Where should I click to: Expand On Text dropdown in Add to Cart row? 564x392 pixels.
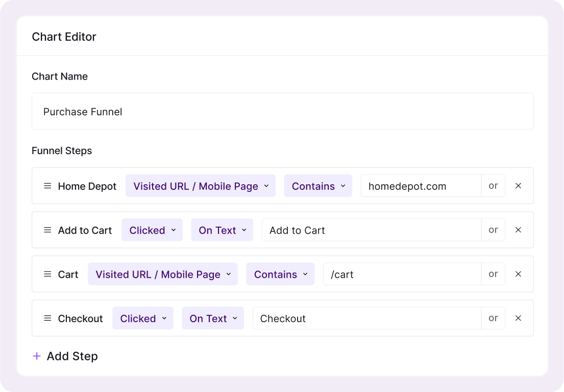click(222, 230)
